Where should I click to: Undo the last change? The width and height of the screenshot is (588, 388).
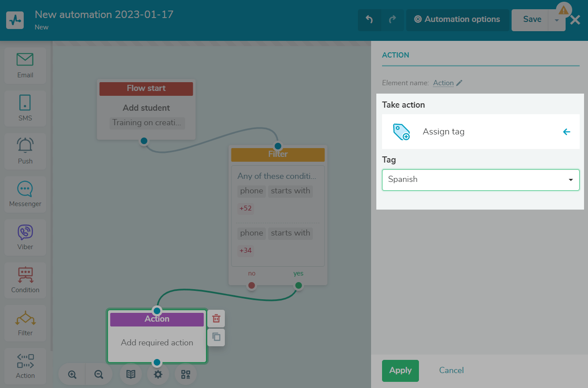tap(369, 19)
